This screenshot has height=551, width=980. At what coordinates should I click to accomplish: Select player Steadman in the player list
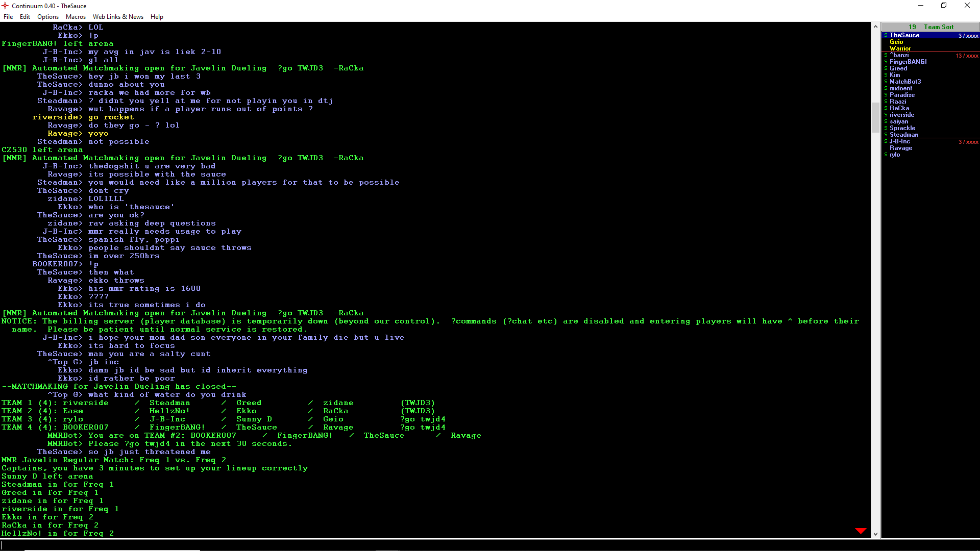904,135
